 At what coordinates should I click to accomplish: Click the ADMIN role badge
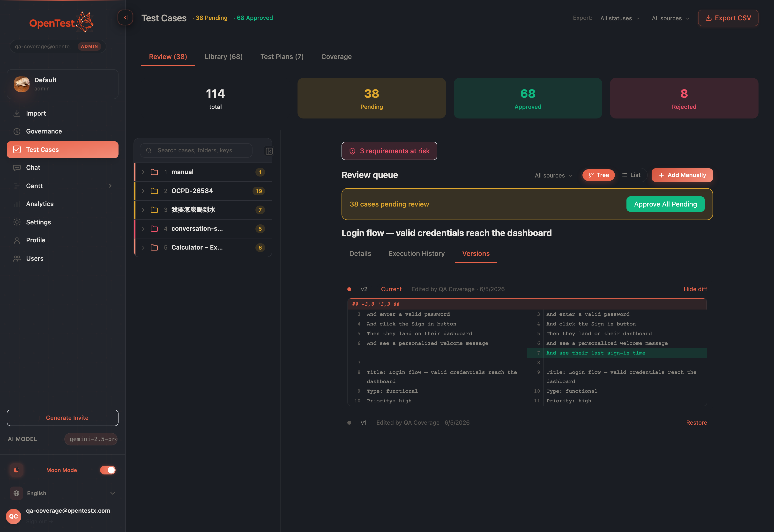click(89, 46)
